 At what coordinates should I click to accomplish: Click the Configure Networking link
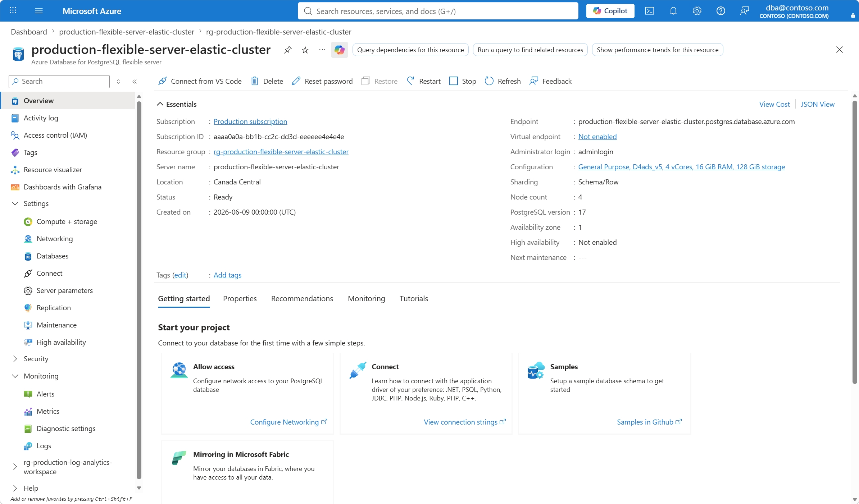[288, 422]
